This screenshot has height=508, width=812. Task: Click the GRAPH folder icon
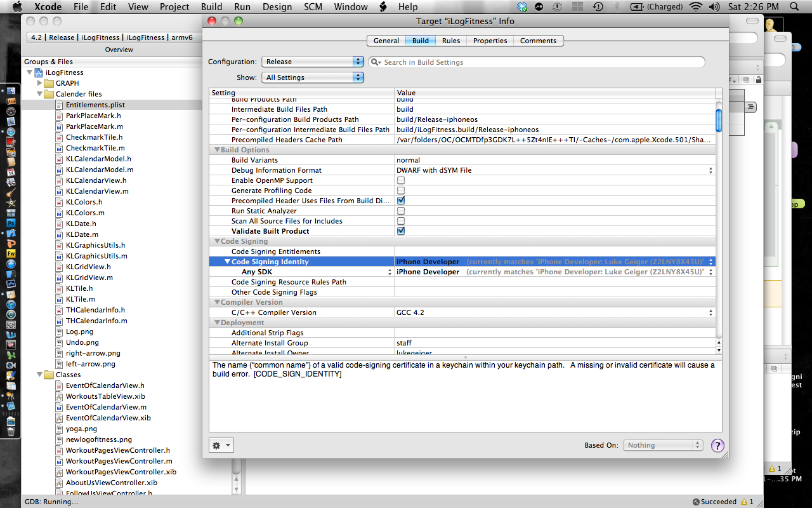[x=49, y=83]
